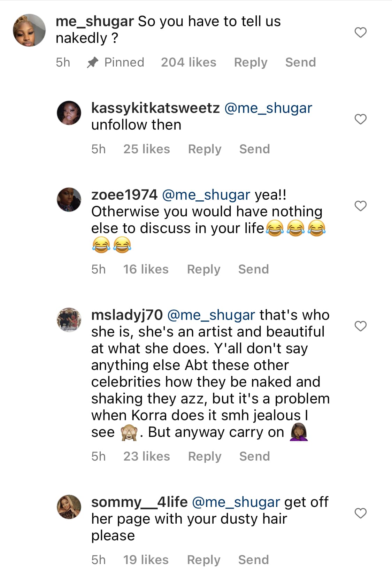Open sommy__4life's avatar image
392x578 pixels.
(69, 507)
